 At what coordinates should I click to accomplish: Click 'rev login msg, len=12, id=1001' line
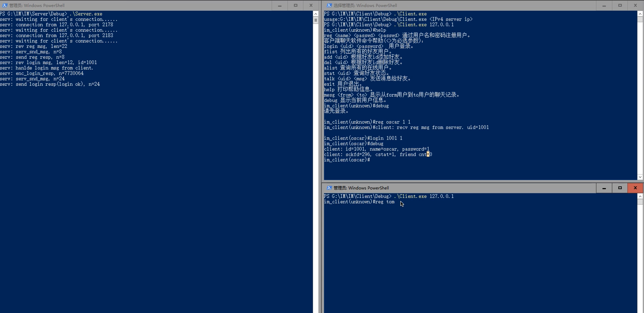pos(48,62)
